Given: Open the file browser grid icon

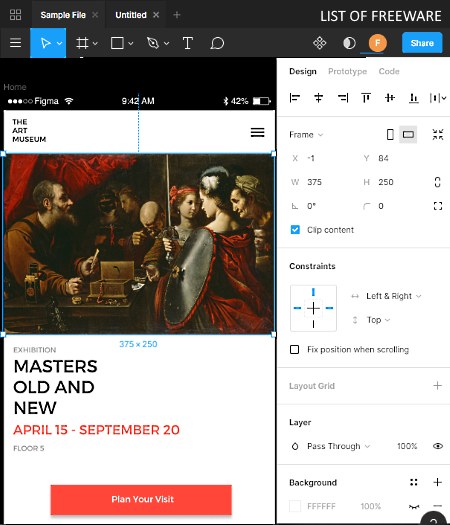Looking at the screenshot, I should (15, 15).
